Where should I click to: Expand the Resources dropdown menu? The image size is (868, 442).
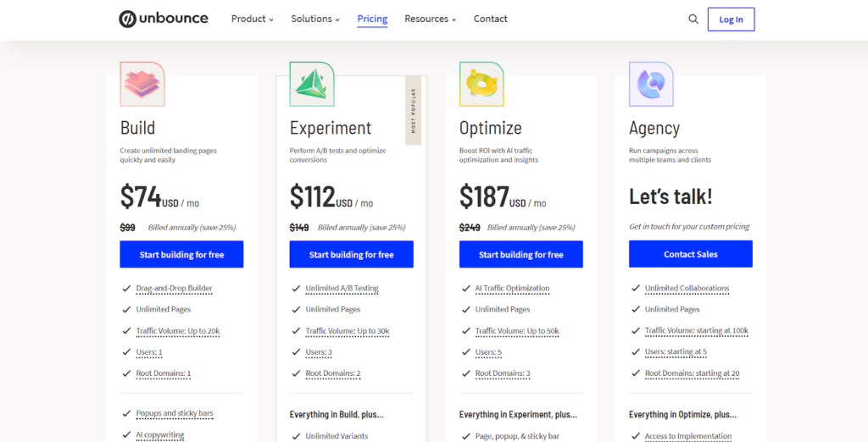tap(431, 19)
